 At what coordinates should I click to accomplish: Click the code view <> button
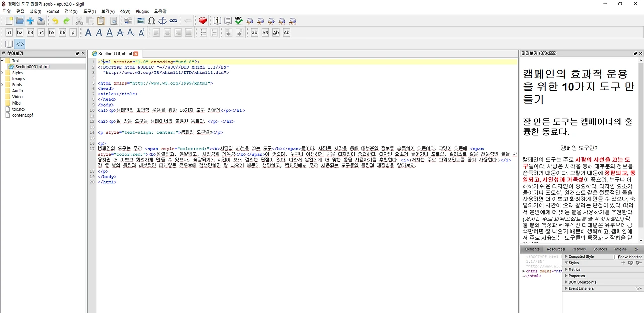(19, 44)
